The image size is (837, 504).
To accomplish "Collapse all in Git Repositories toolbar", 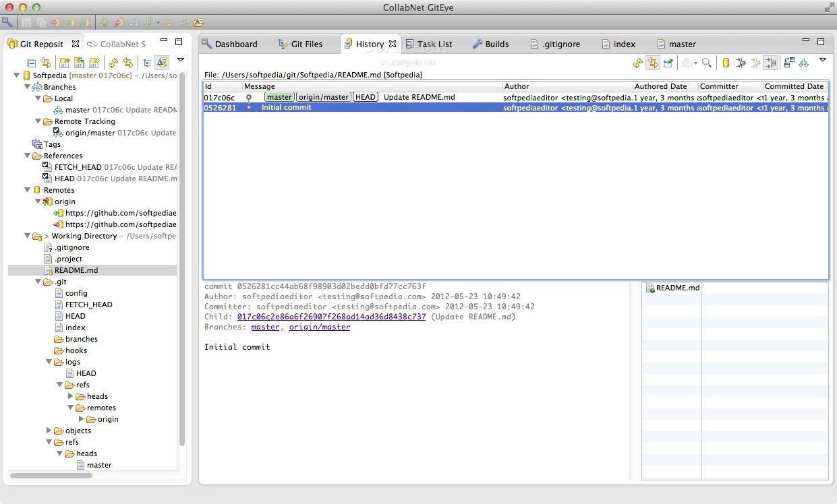I will coord(31,63).
